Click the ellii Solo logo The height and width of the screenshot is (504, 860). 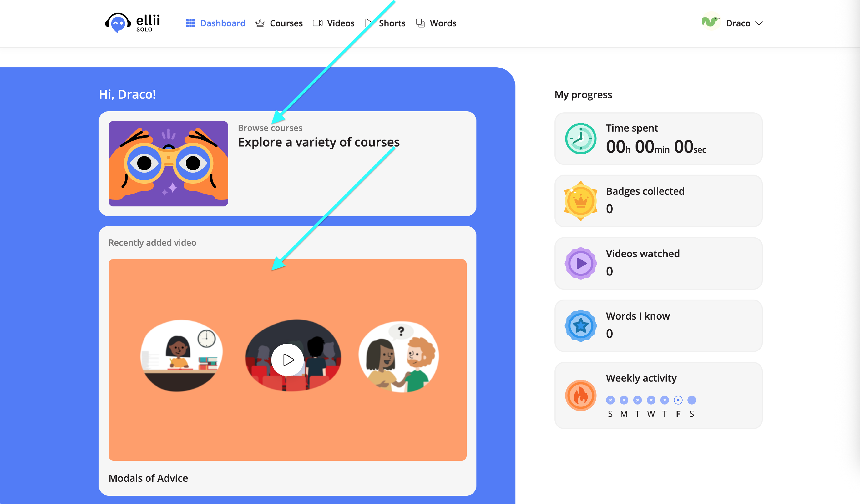pos(132,23)
